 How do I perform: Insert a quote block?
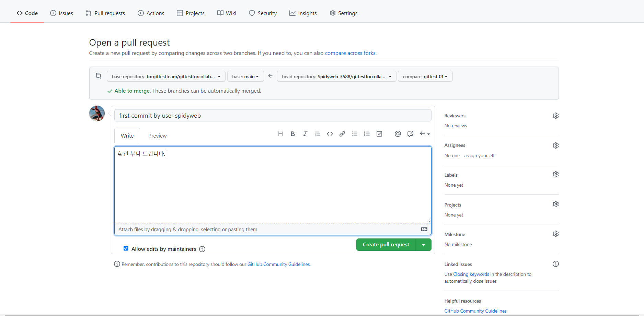[318, 134]
